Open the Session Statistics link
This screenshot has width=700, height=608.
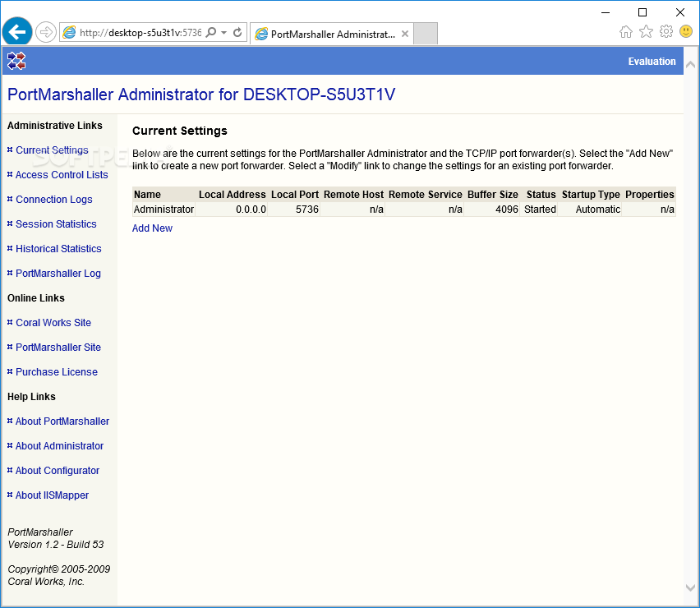56,223
